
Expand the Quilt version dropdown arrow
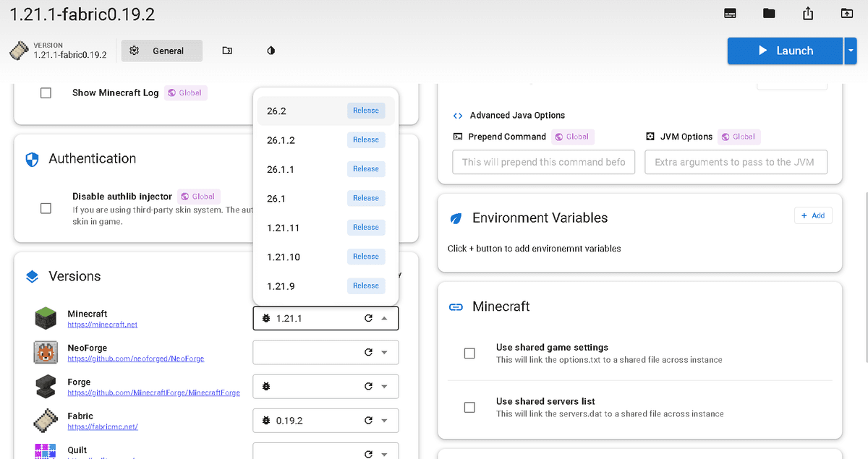click(385, 454)
